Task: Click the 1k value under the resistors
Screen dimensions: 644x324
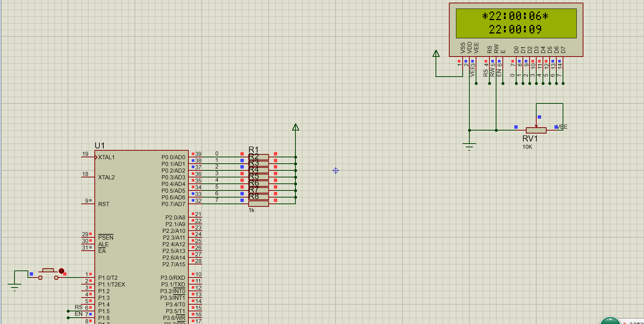Action: [252, 210]
